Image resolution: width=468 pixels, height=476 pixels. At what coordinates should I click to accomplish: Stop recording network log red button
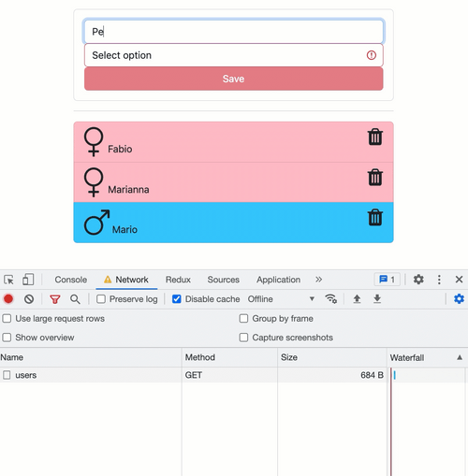(x=8, y=299)
